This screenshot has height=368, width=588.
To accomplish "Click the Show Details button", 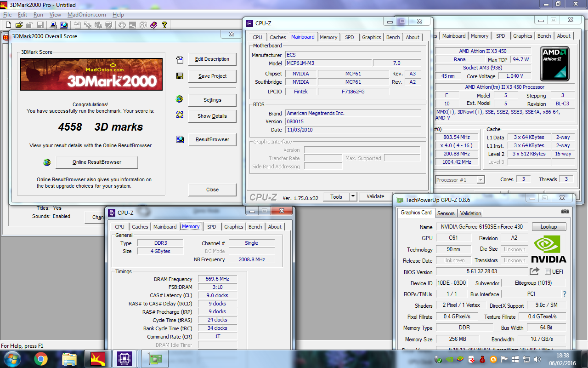I will click(212, 116).
